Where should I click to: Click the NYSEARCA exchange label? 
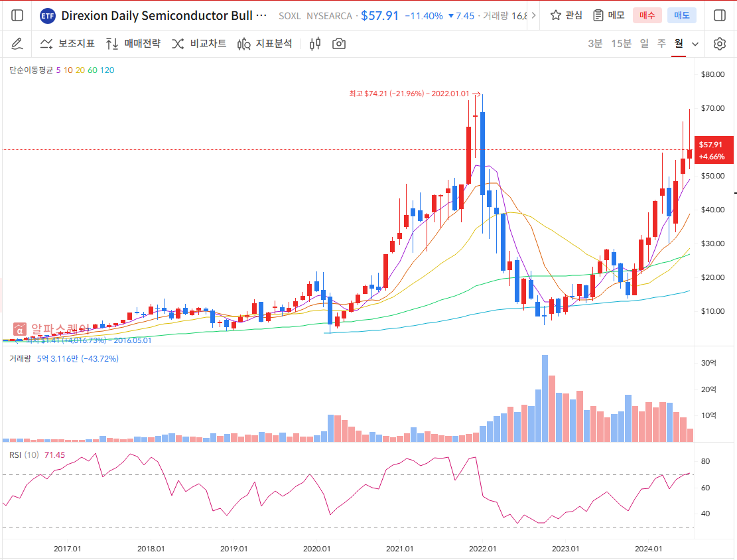click(329, 16)
